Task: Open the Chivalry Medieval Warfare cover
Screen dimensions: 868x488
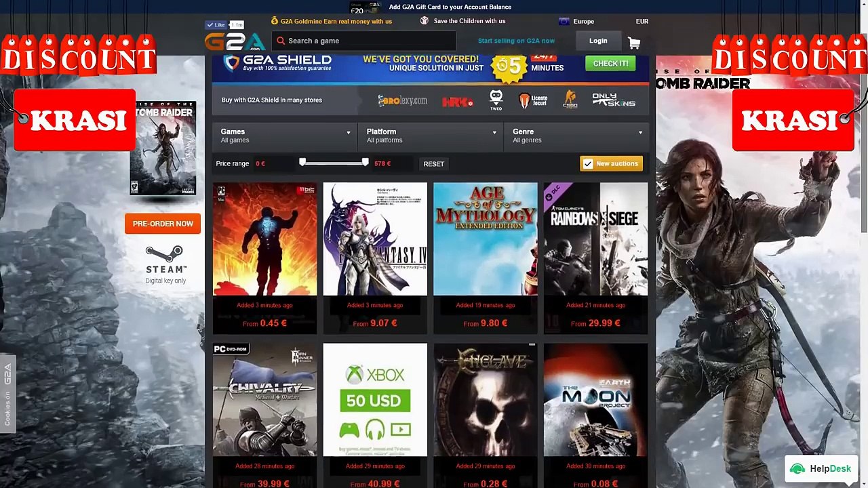Action: (x=265, y=400)
